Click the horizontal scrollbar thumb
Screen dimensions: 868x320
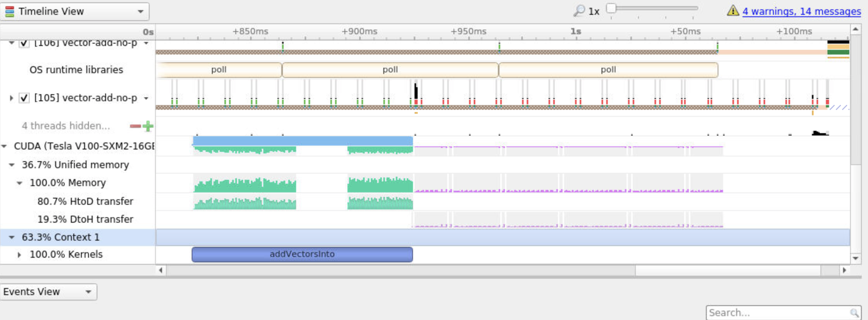[728, 270]
